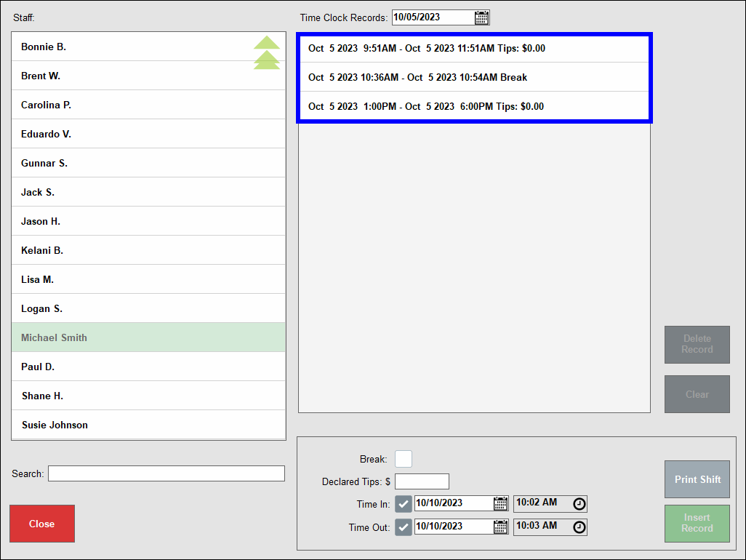Click the lower green arrow near Brent W.
746x560 pixels.
[267, 60]
